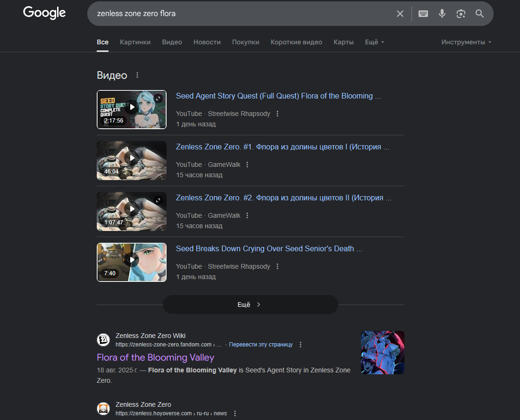This screenshot has height=420, width=520.
Task: Open options dots for Seed Agent Story Quest result
Action: pyautogui.click(x=277, y=114)
